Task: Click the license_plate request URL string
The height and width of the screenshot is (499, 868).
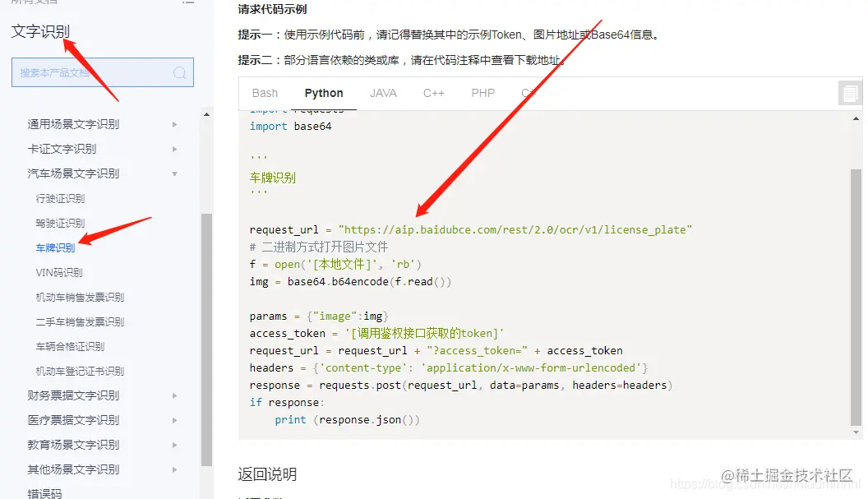Action: pos(515,230)
